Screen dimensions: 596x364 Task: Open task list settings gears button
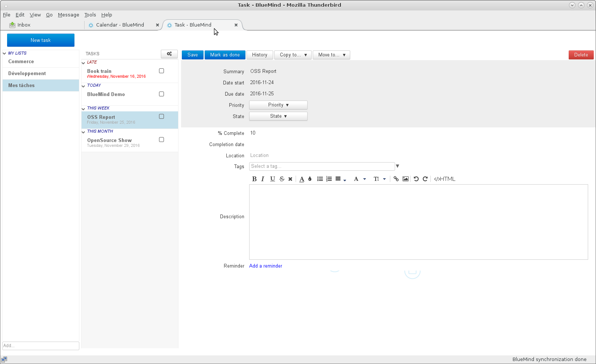tap(169, 54)
